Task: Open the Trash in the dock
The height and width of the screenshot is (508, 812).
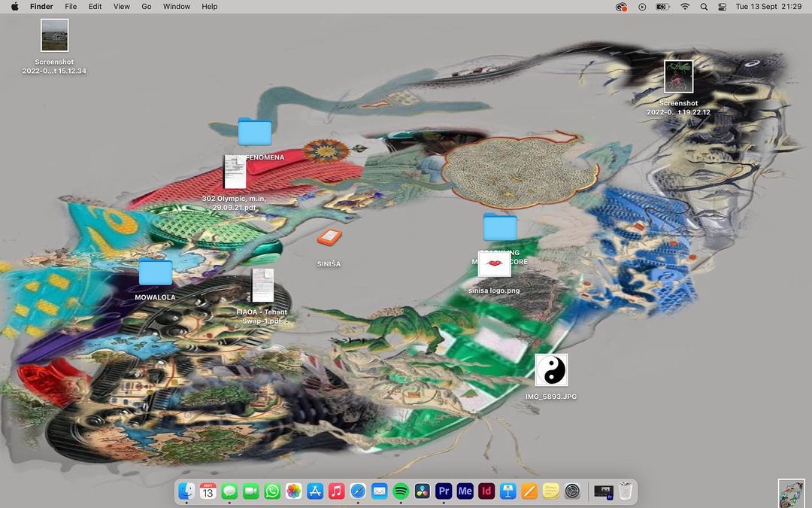Action: tap(625, 491)
